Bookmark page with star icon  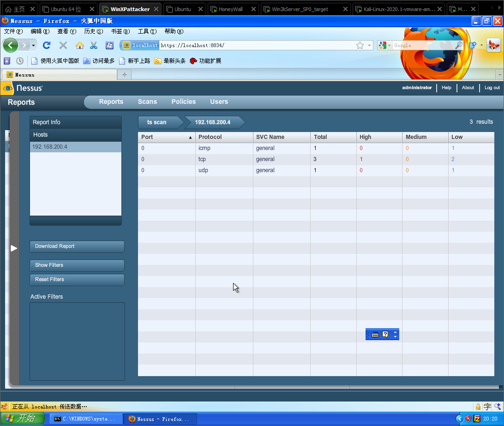[360, 45]
